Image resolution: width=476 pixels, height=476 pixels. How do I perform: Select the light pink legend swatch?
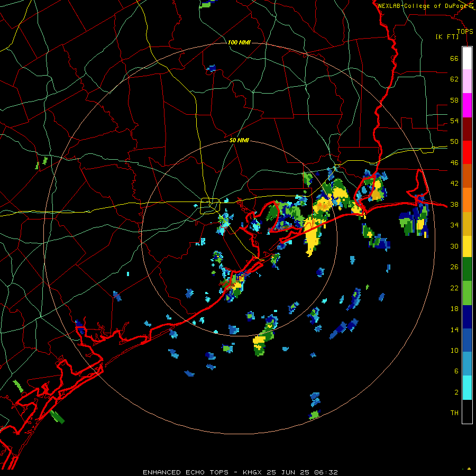[467, 81]
